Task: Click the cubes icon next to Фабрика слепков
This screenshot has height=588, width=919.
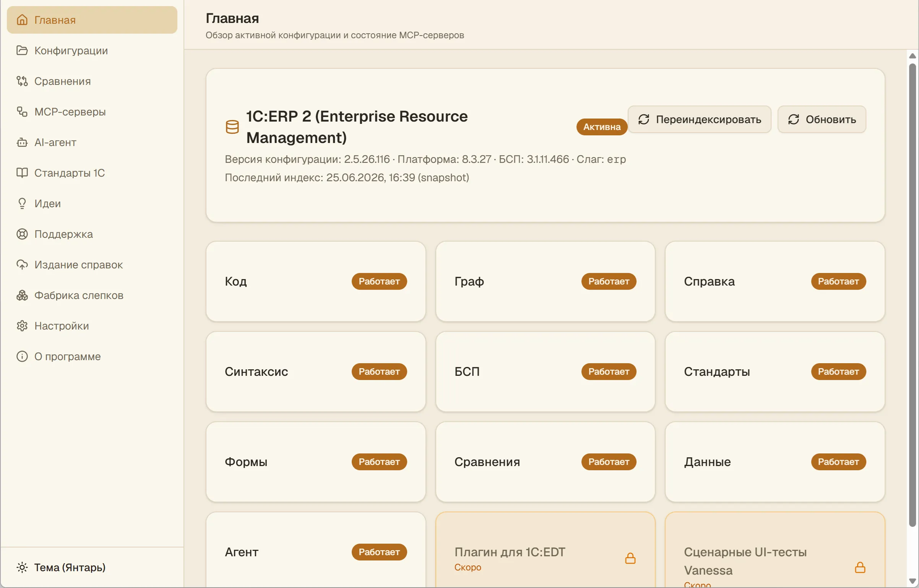Action: tap(22, 295)
